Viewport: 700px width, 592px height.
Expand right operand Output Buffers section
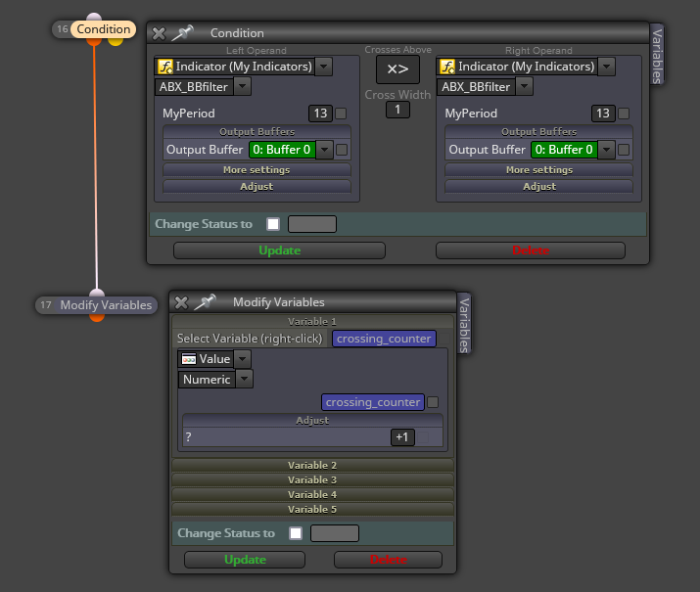coord(538,131)
